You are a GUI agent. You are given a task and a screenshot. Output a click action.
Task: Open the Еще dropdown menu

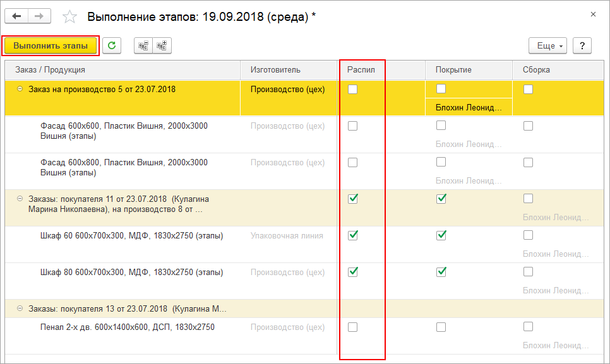pos(547,45)
